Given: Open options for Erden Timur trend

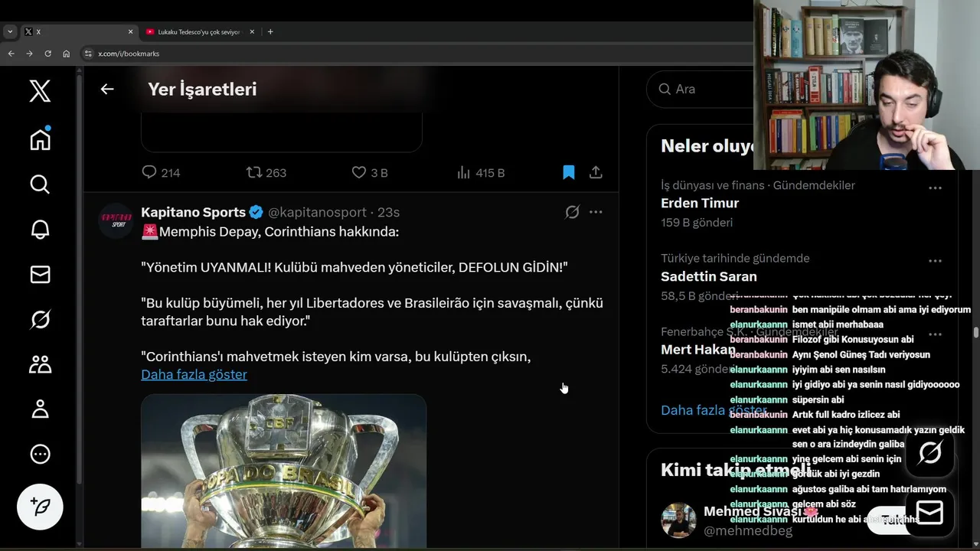Looking at the screenshot, I should click(x=935, y=188).
